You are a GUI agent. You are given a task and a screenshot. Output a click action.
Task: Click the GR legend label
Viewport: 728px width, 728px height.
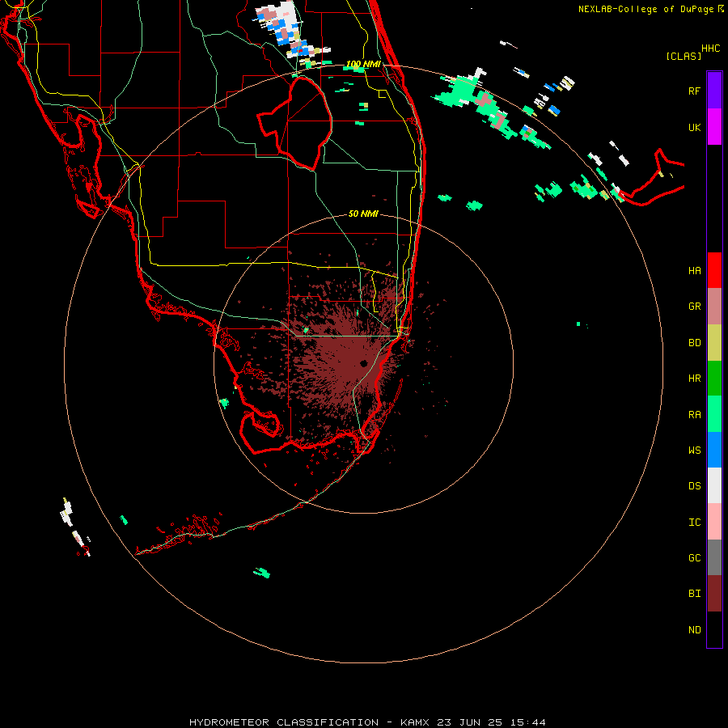(694, 307)
